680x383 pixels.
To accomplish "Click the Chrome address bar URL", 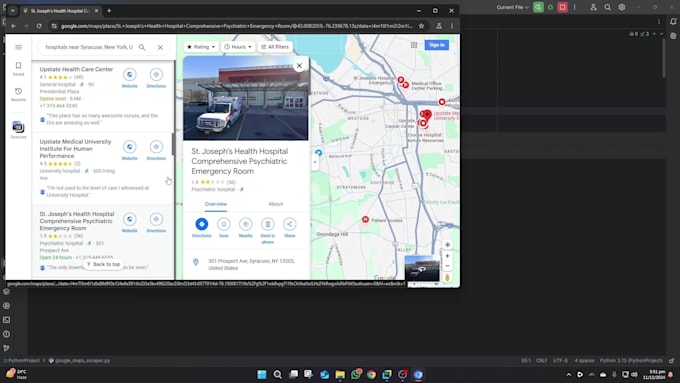I will click(x=236, y=26).
